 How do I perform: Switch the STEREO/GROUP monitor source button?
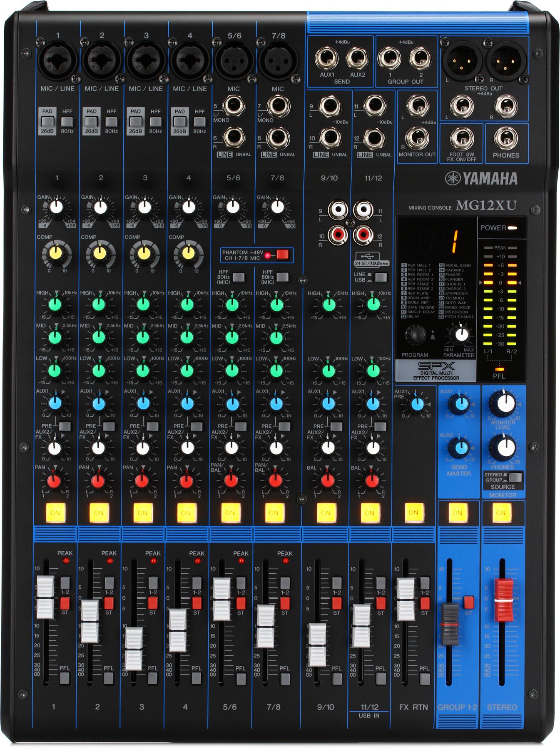pyautogui.click(x=515, y=477)
